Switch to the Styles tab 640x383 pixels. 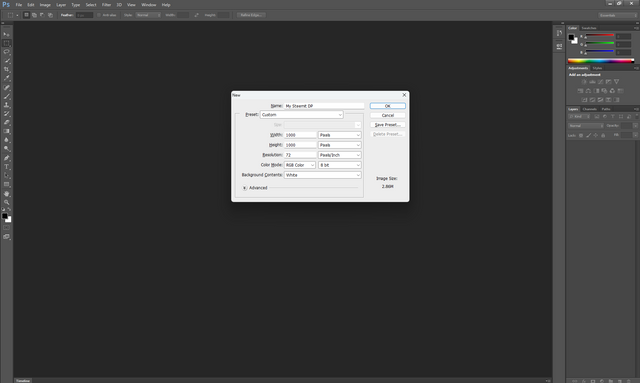(597, 68)
